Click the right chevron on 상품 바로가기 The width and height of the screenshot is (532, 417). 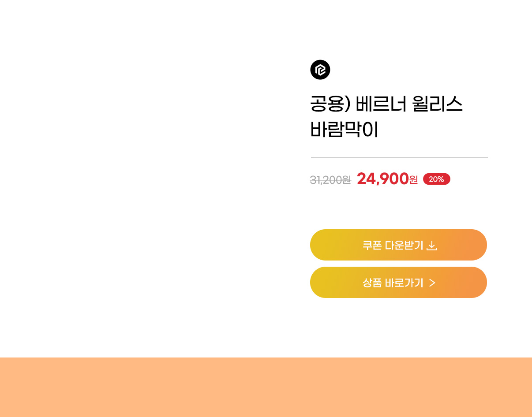click(432, 283)
